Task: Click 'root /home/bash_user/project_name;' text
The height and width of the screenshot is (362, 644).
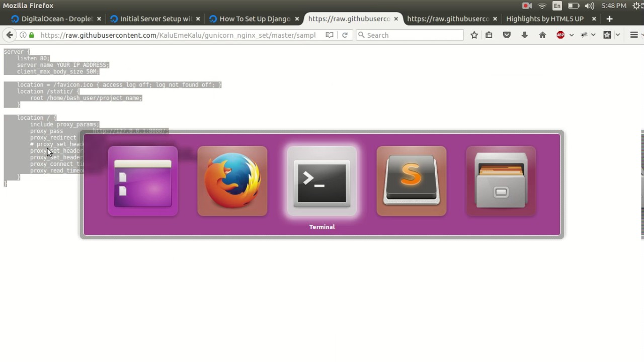Action: point(86,98)
